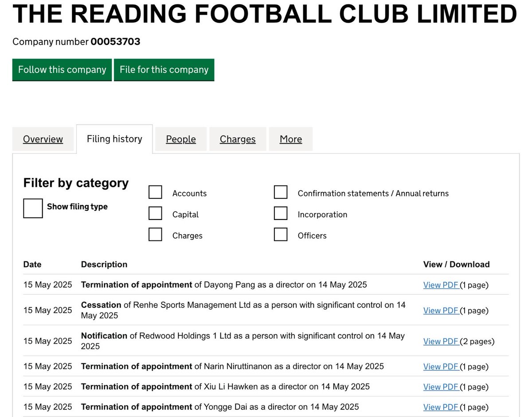Click the Date column header

pos(32,264)
